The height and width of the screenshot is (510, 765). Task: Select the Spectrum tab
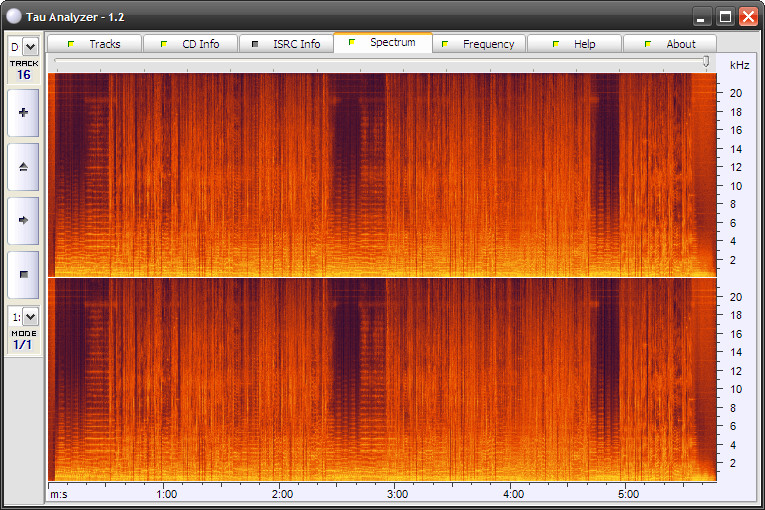[x=382, y=43]
